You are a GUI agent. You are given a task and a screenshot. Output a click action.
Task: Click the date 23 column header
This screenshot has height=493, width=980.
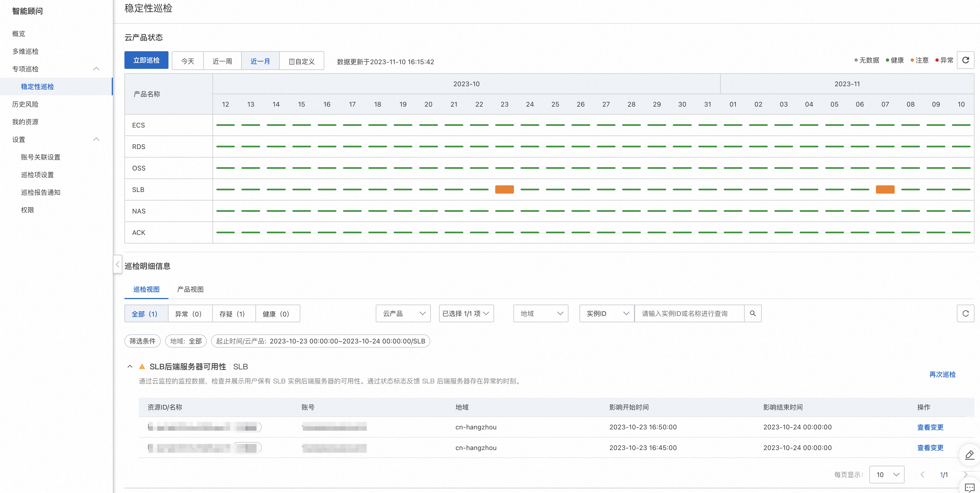[x=505, y=104]
